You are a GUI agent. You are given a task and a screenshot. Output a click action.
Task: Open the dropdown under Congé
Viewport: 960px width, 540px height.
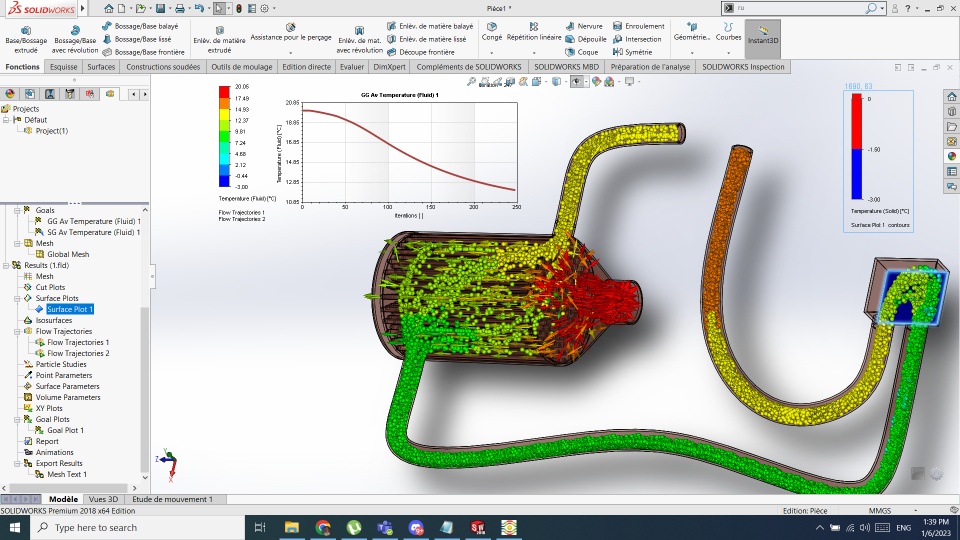[491, 53]
